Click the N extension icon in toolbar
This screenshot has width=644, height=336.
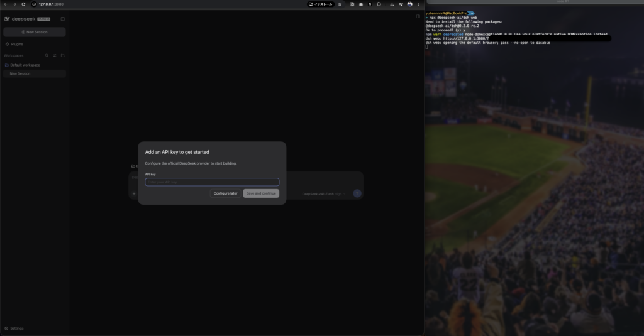click(x=370, y=4)
